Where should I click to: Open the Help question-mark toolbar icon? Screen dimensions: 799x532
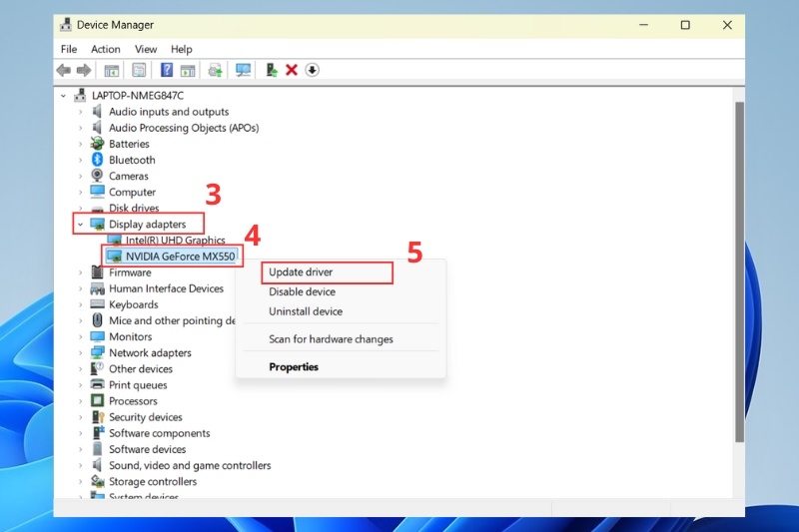point(166,70)
